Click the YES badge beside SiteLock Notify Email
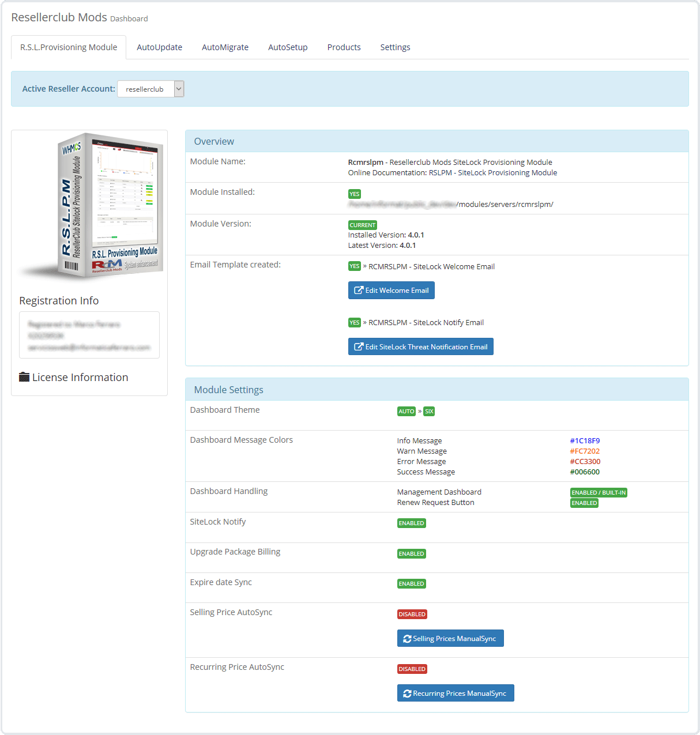This screenshot has height=735, width=700. 355,323
